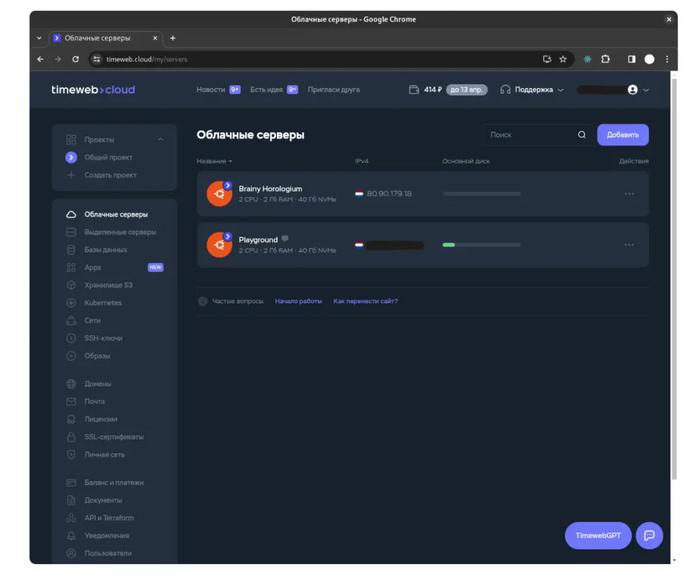Image resolution: width=700 pixels, height=580 pixels.
Task: Open Playground server
Action: (258, 240)
